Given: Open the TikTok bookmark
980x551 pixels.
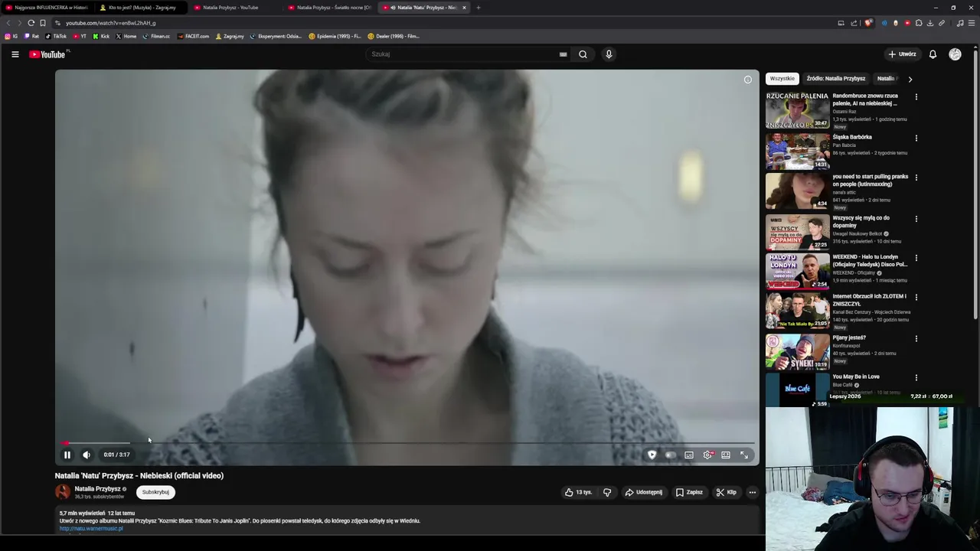Looking at the screenshot, I should pos(56,36).
